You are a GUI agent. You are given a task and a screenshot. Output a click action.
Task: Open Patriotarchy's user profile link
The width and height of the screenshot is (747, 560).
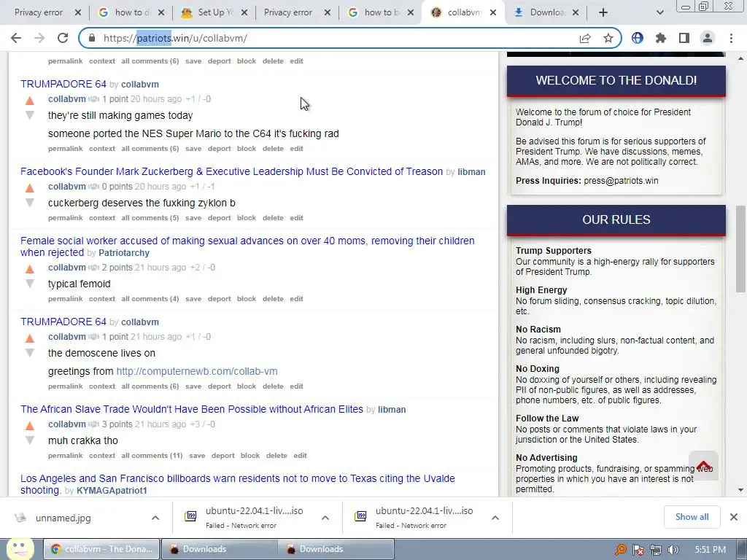pyautogui.click(x=124, y=253)
